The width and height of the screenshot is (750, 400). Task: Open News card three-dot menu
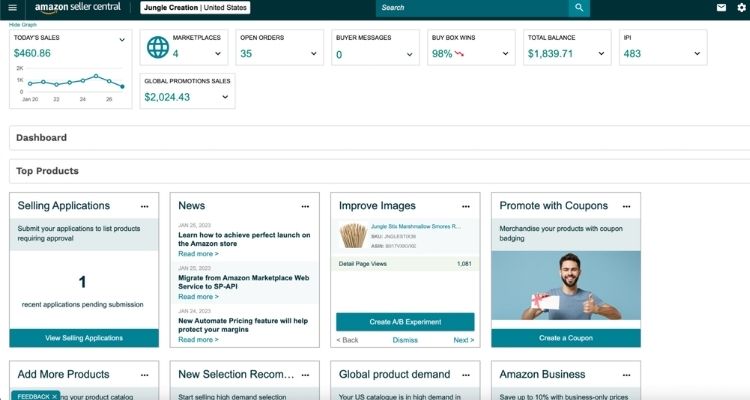(x=305, y=206)
